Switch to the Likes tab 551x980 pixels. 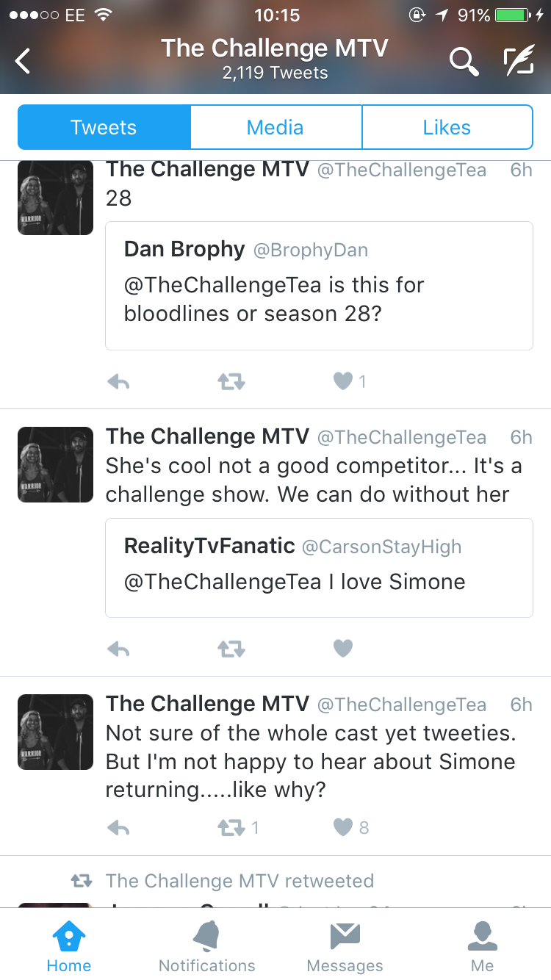447,127
